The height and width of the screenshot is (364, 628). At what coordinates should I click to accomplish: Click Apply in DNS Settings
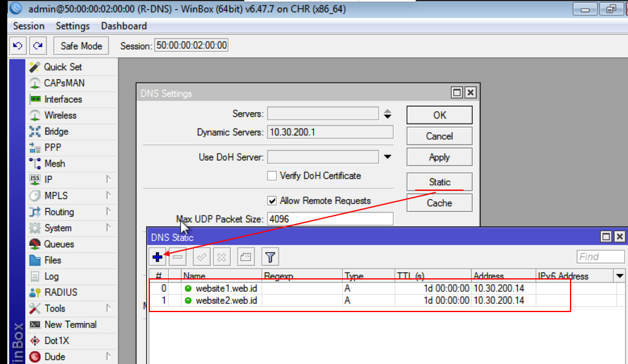pos(439,157)
